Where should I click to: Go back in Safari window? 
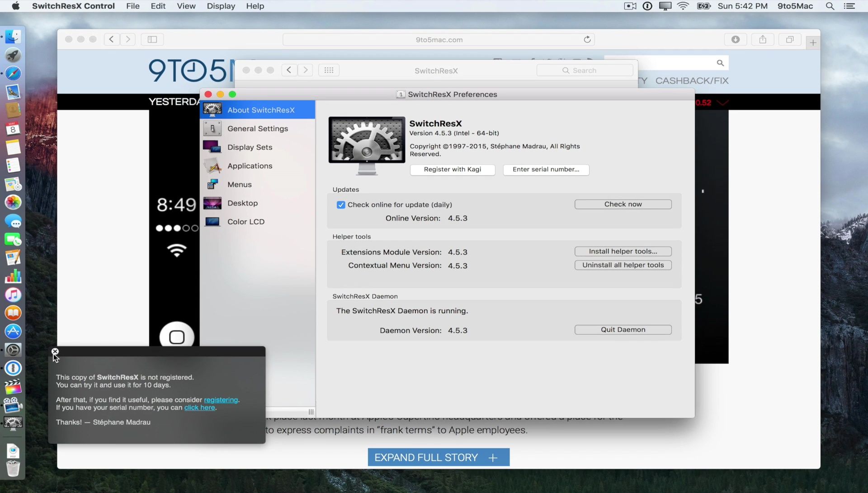tap(111, 39)
